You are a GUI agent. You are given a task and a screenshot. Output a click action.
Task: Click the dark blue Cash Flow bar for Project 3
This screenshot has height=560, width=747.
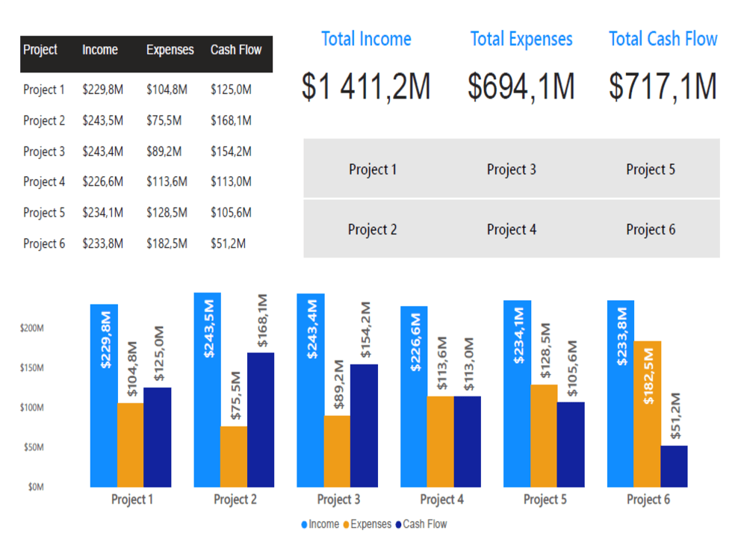tap(365, 426)
